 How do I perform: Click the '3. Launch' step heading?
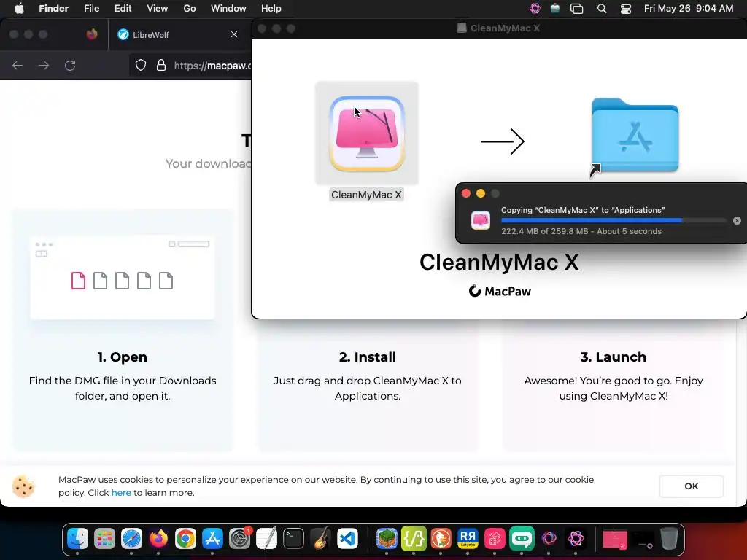coord(613,357)
